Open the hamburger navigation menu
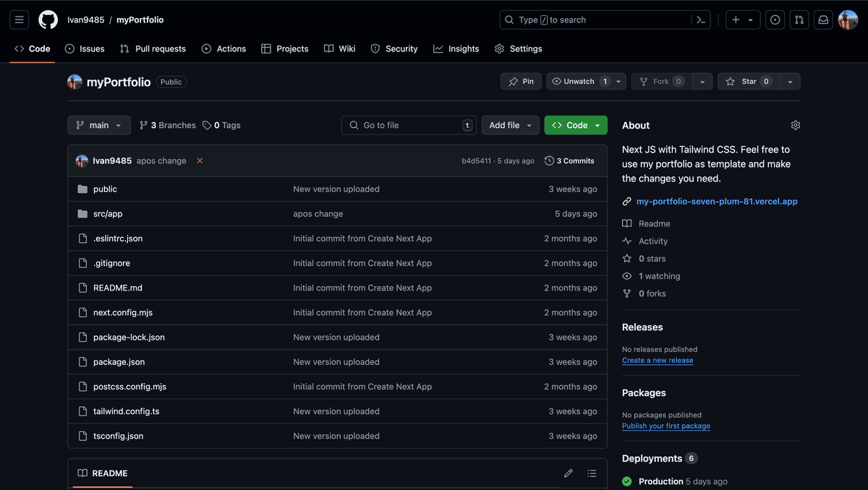The height and width of the screenshot is (490, 868). pos(20,20)
